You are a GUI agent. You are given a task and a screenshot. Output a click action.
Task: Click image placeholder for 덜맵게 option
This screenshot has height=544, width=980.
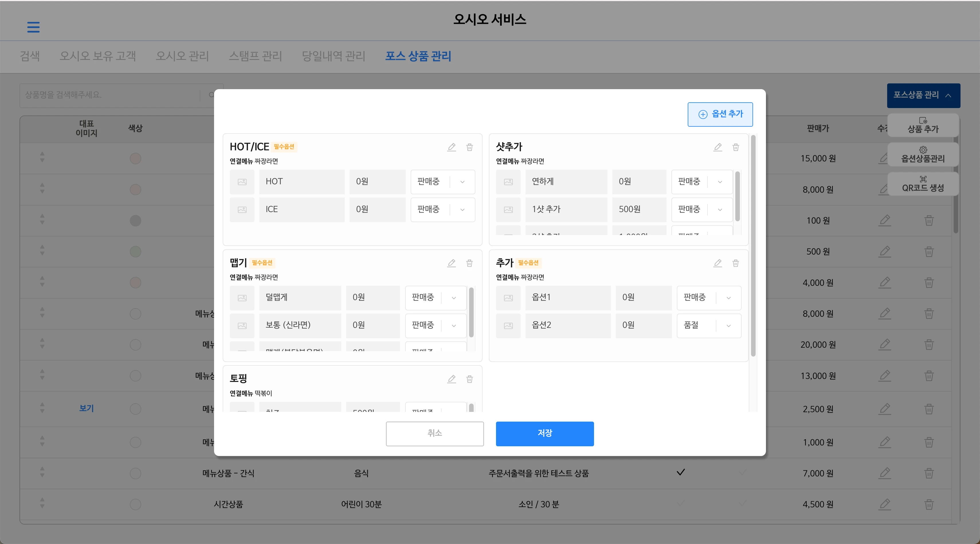(242, 298)
